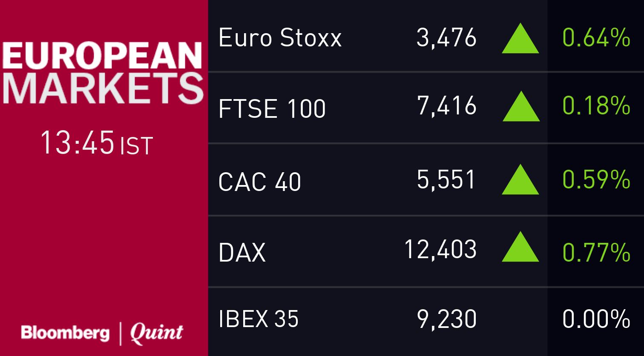The height and width of the screenshot is (356, 644).
Task: Select the DAX value 12,403
Action: 440,249
